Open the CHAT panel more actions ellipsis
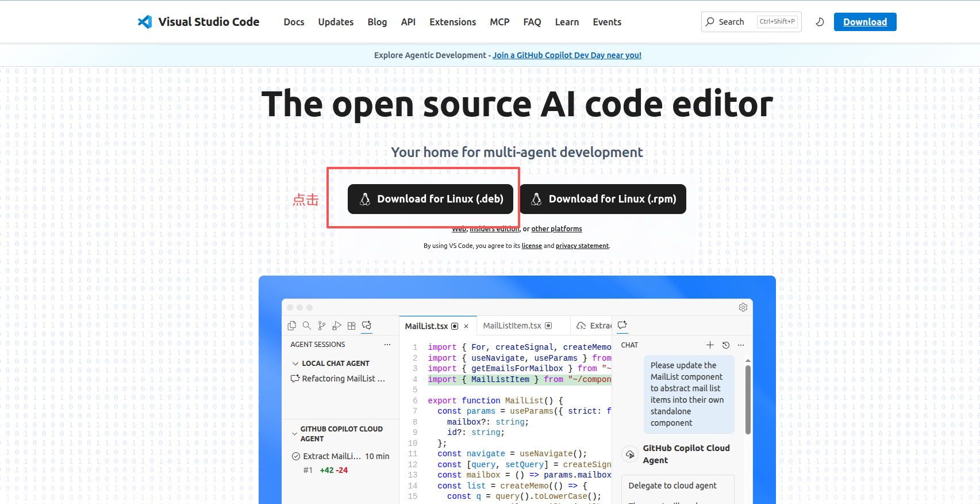The width and height of the screenshot is (980, 504). 741,345
